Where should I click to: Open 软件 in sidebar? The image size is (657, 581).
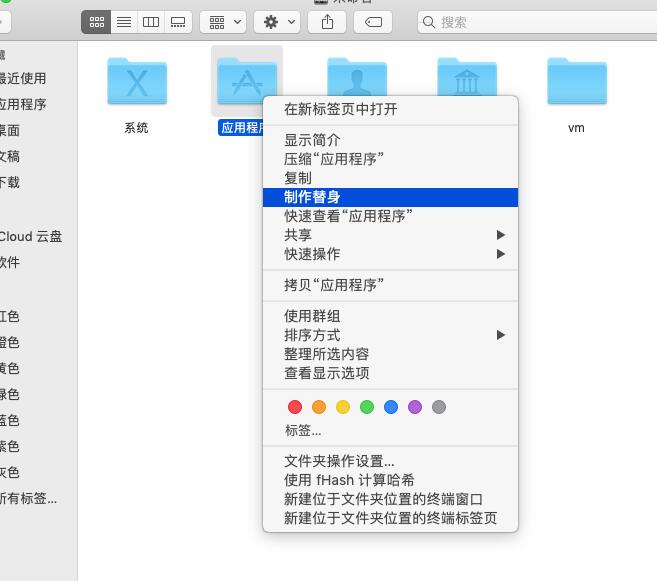coord(39,262)
